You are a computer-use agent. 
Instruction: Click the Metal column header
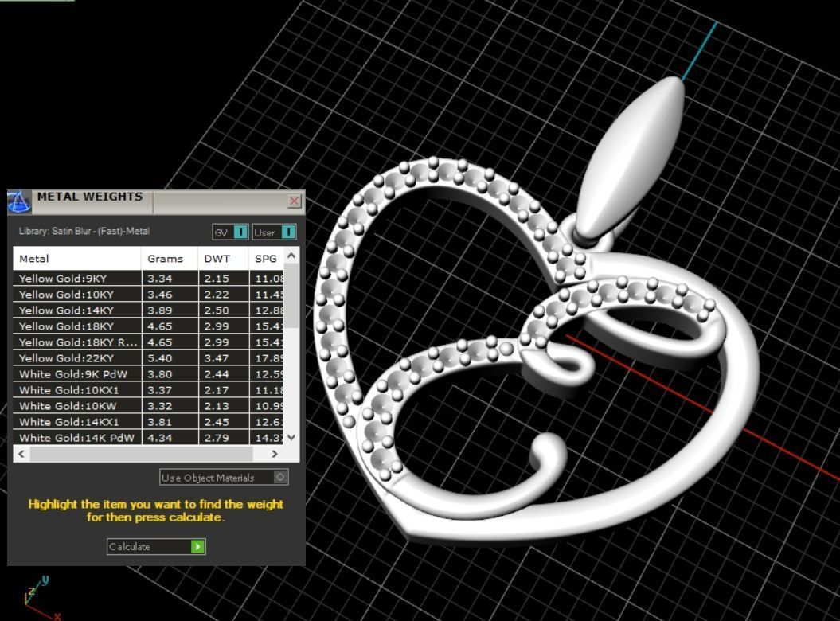point(77,258)
